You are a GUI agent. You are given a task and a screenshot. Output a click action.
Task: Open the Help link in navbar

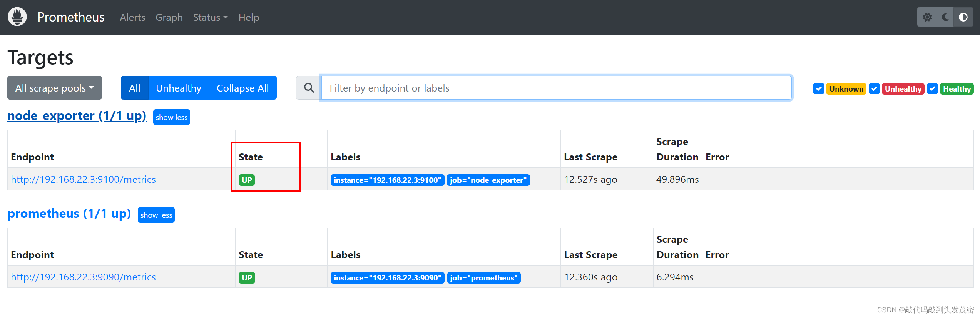(249, 17)
